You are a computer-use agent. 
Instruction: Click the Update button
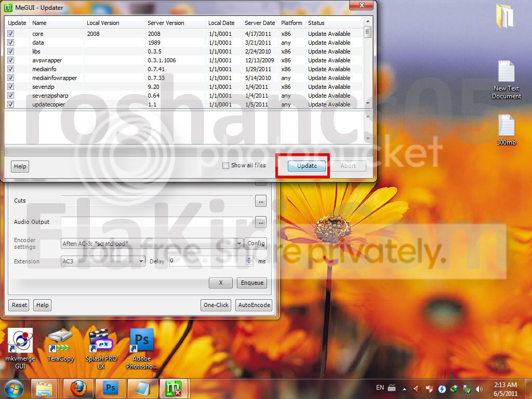[307, 166]
